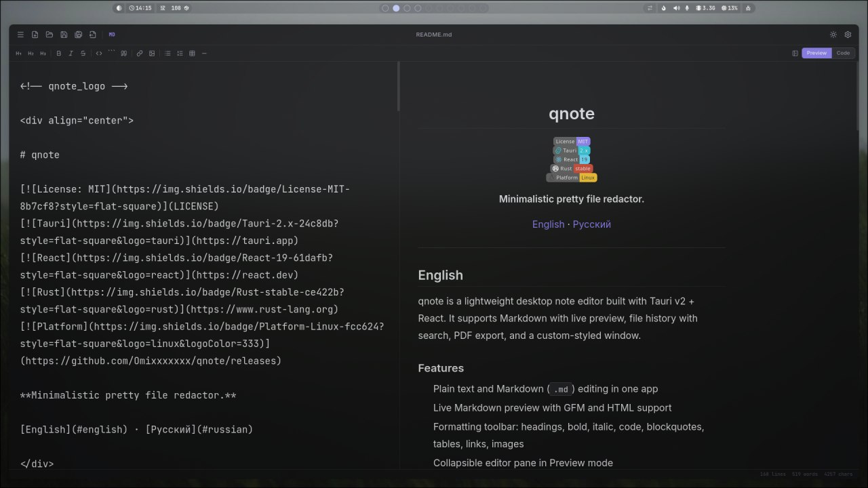Click the 13% CPU indicator in top bar
This screenshot has width=868, height=488.
[x=730, y=8]
